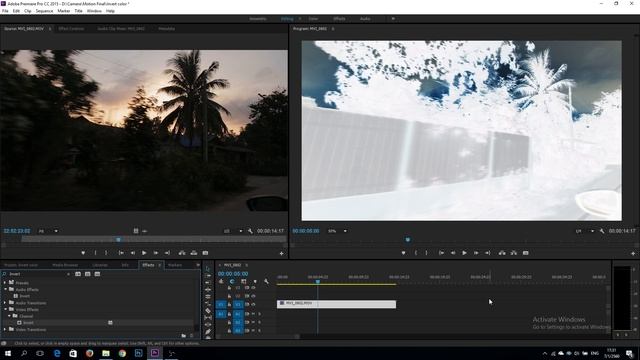The width and height of the screenshot is (640, 360).
Task: Toggle insert sequences as nests button
Action: click(x=221, y=281)
